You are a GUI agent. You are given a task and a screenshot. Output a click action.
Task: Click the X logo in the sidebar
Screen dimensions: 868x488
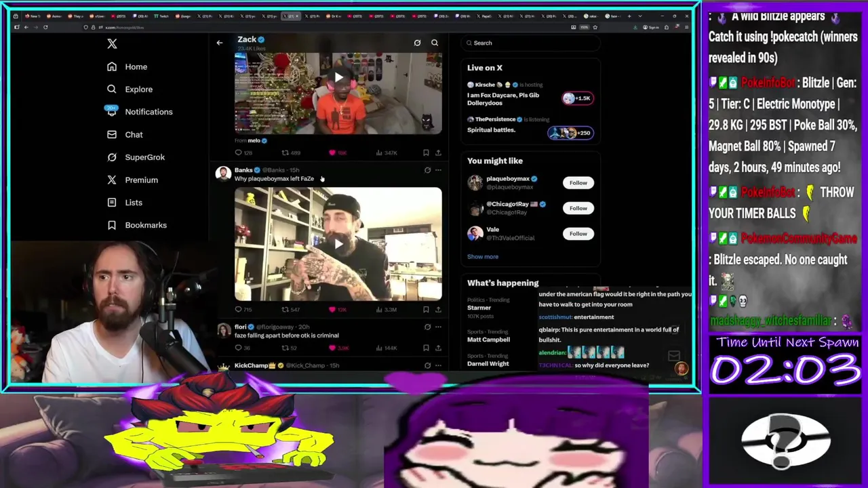pyautogui.click(x=112, y=44)
